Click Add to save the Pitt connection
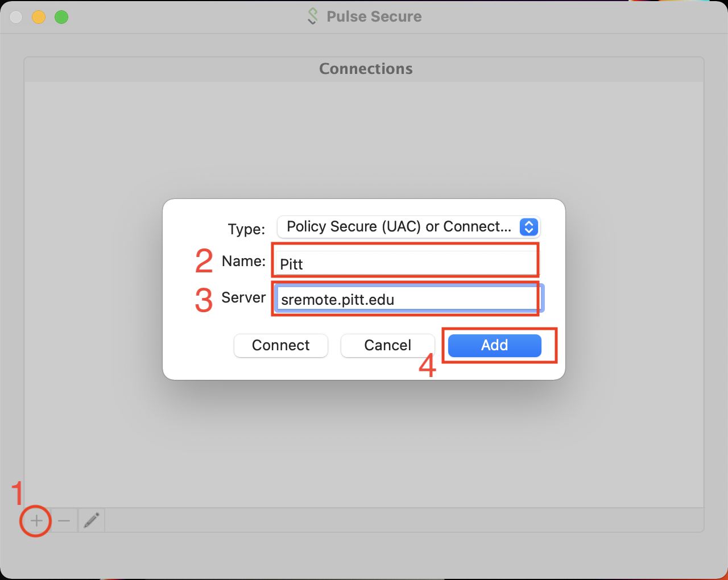The image size is (728, 580). 494,345
